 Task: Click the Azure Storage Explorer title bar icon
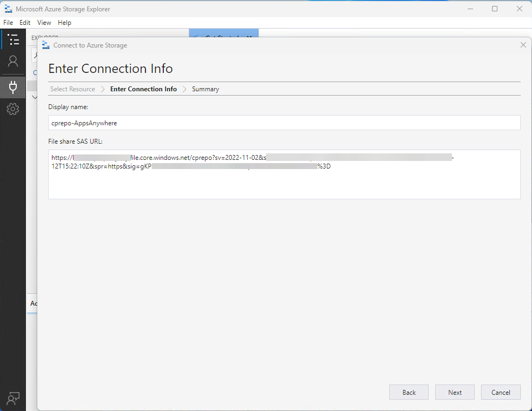[x=8, y=9]
